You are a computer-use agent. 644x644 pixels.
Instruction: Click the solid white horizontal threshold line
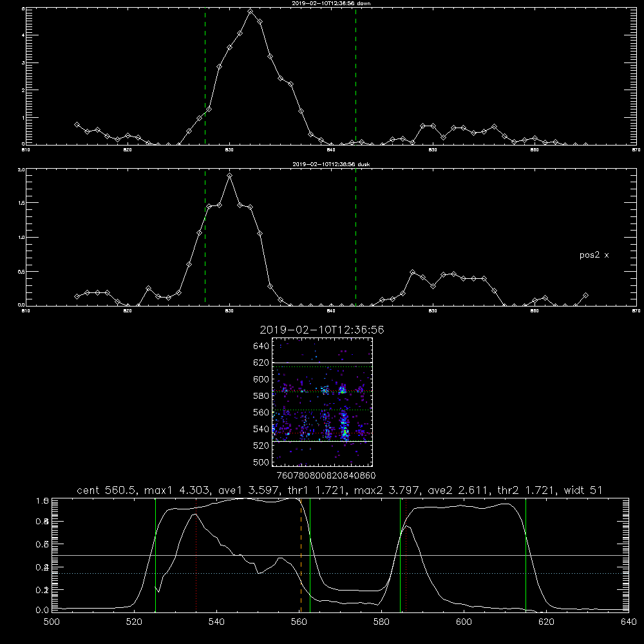pyautogui.click(x=340, y=555)
